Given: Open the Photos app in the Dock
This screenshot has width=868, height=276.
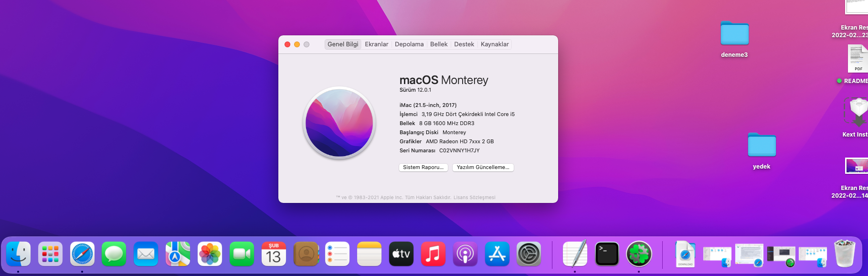Looking at the screenshot, I should point(210,254).
